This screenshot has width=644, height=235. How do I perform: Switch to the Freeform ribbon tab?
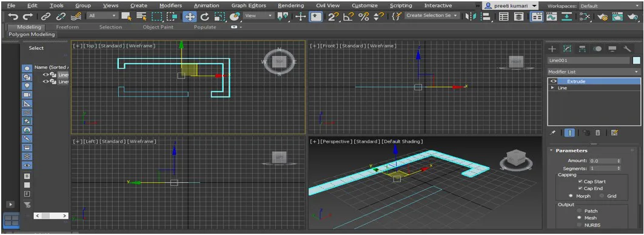pyautogui.click(x=67, y=27)
